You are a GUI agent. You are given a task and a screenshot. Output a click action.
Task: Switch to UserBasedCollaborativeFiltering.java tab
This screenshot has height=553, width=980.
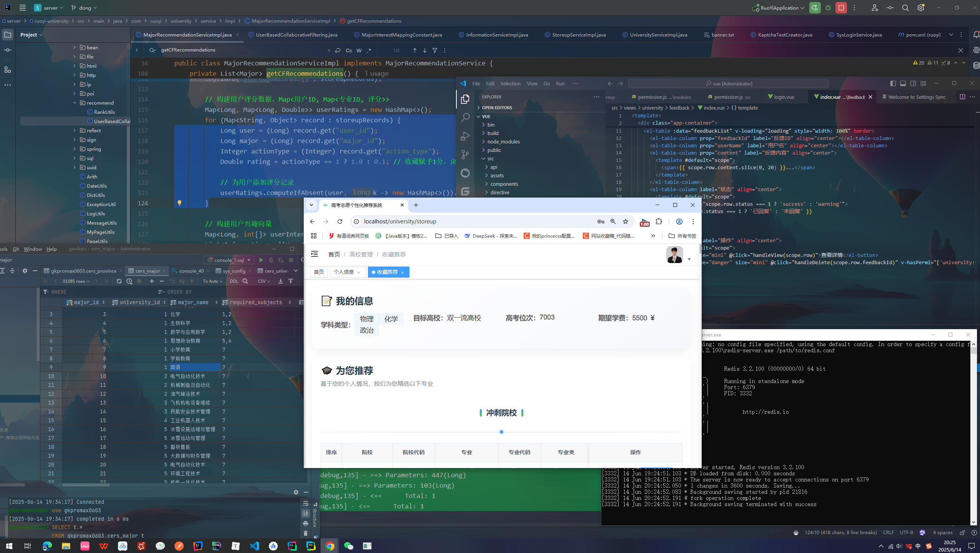(296, 35)
